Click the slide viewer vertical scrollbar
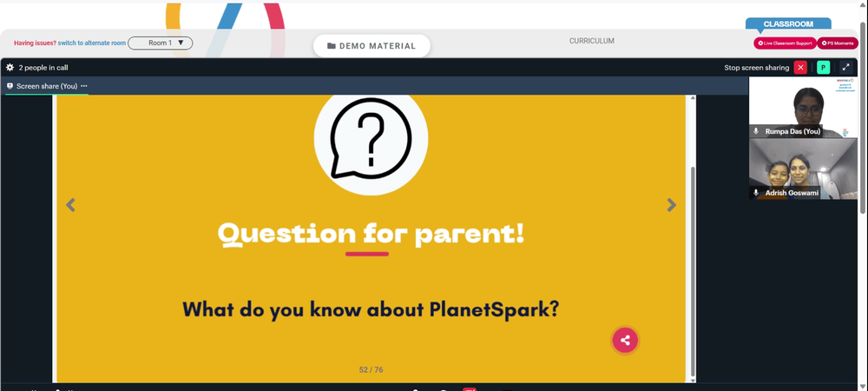This screenshot has width=868, height=391. click(692, 271)
